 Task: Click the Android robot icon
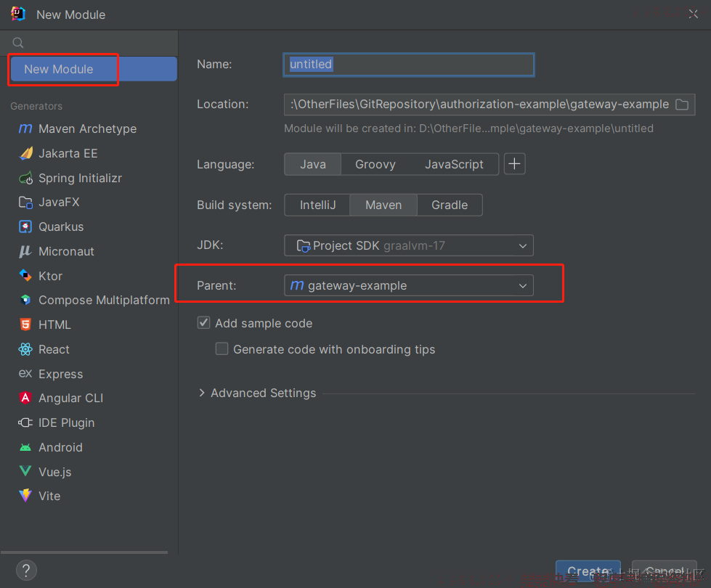(x=25, y=447)
